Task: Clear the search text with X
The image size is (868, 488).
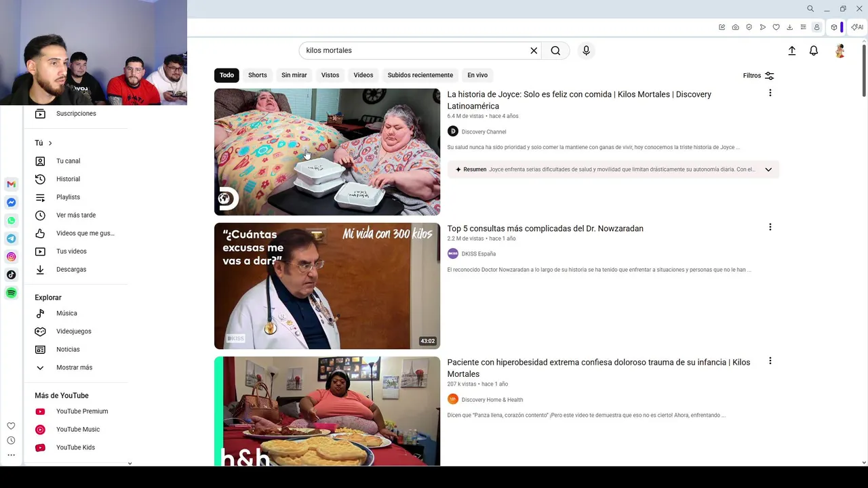Action: click(534, 51)
